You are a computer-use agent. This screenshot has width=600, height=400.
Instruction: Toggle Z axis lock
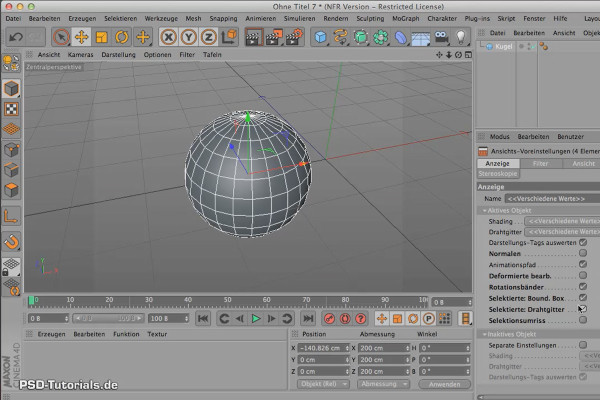(x=209, y=37)
